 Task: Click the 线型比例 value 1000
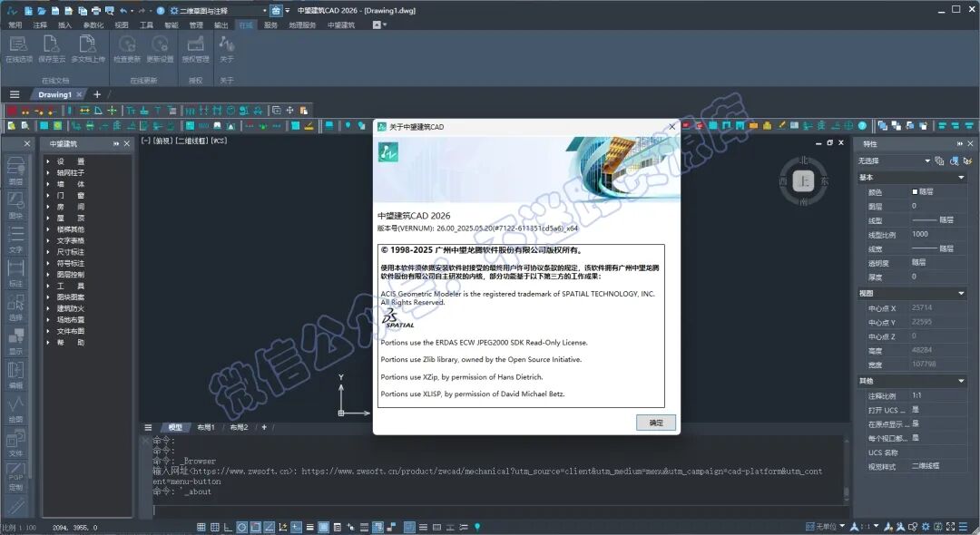920,234
